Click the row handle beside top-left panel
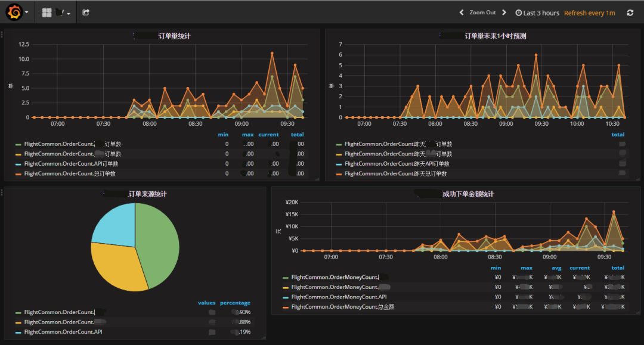This screenshot has height=345, width=644. (2, 35)
